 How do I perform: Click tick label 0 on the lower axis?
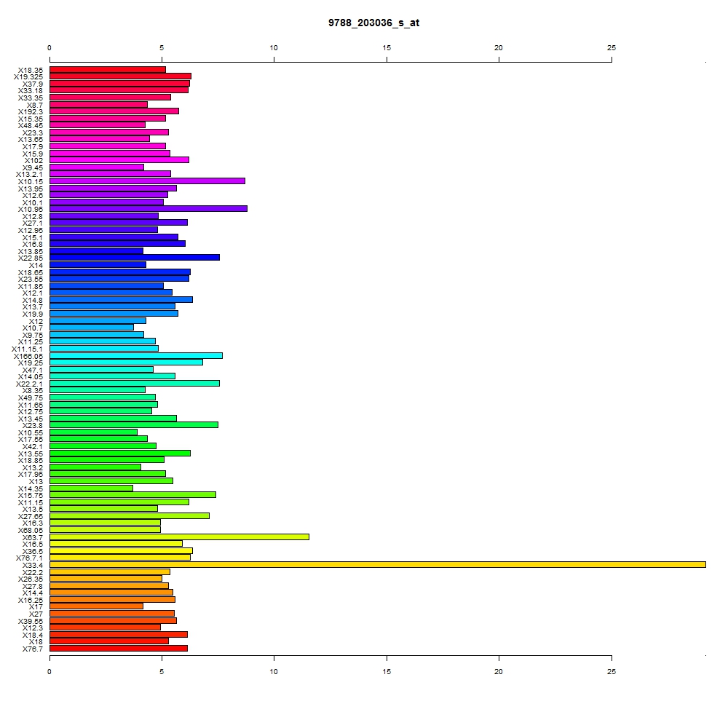(50, 671)
